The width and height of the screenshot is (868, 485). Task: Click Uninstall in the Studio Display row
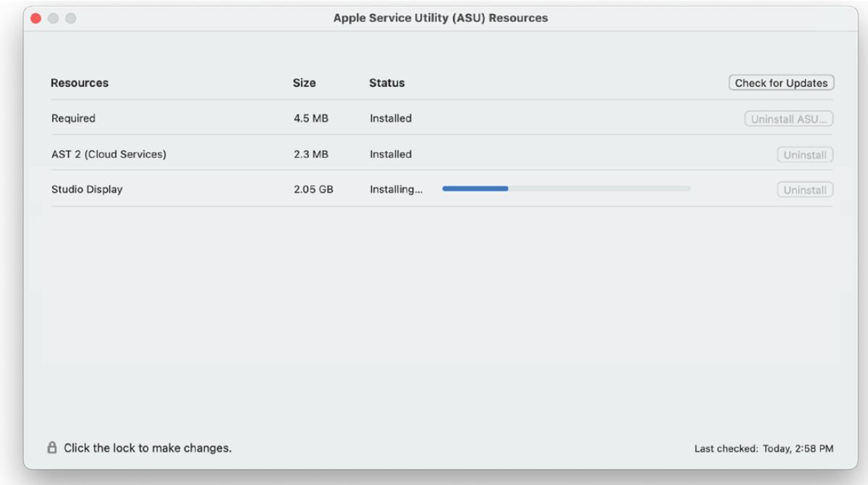(804, 190)
